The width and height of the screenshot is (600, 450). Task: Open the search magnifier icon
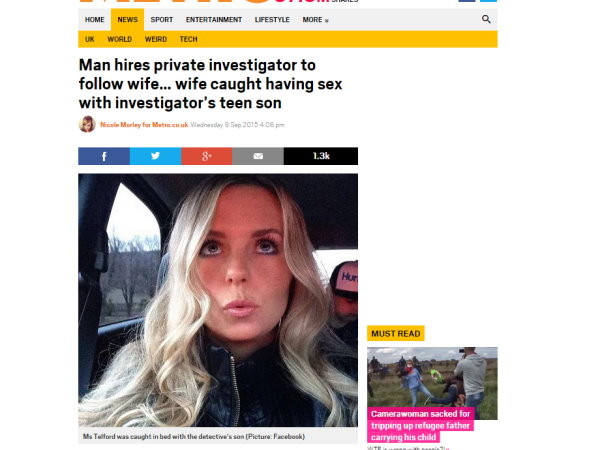point(486,19)
